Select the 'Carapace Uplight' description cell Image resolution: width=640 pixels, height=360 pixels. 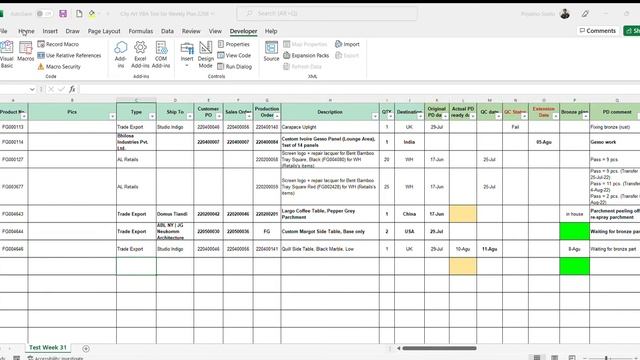click(x=330, y=127)
